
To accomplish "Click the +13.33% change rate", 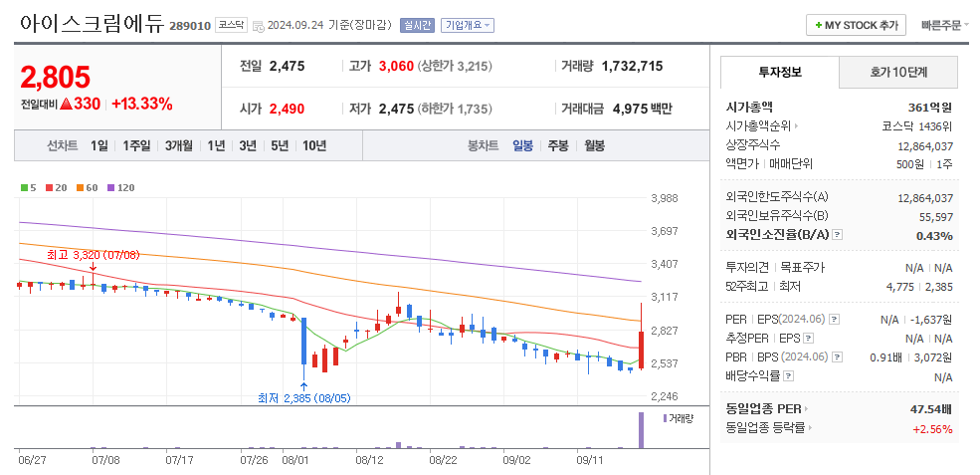I will coord(142,104).
